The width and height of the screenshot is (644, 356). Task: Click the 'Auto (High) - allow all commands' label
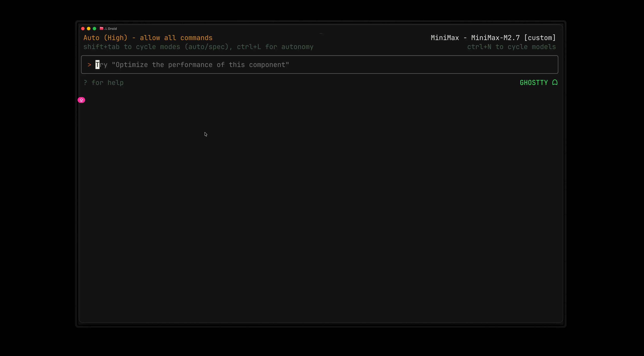[148, 38]
